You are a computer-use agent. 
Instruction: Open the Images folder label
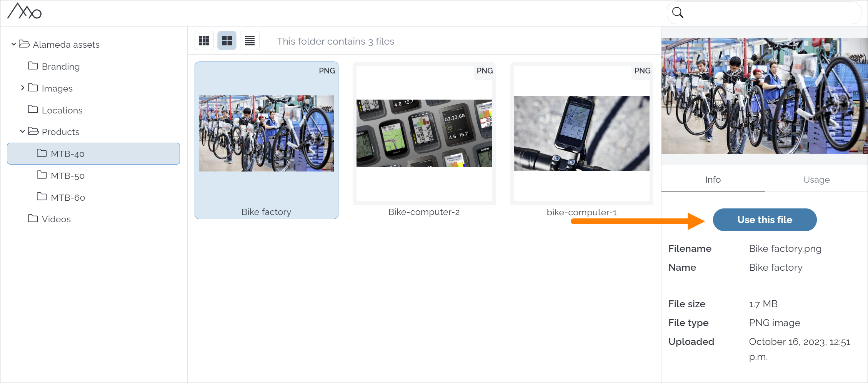[x=57, y=88]
